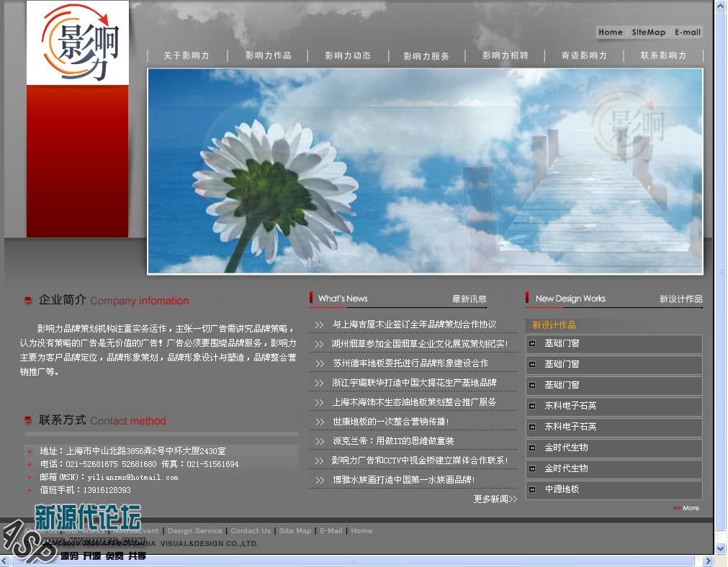728x567 pixels.
Task: Open news 影响力广告和CCTV中视金桥建立媒体合作联系
Action: click(420, 461)
